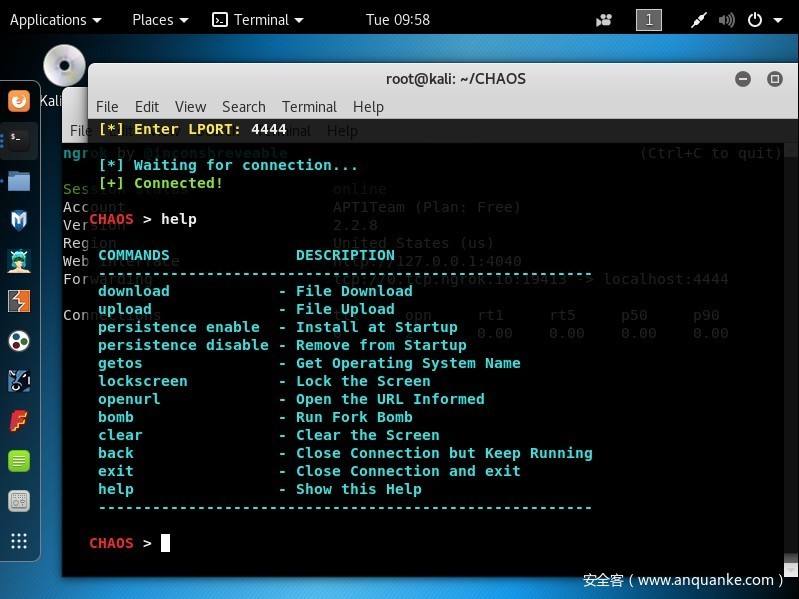799x599 pixels.
Task: Launch Armitage from the dock
Action: click(x=19, y=261)
